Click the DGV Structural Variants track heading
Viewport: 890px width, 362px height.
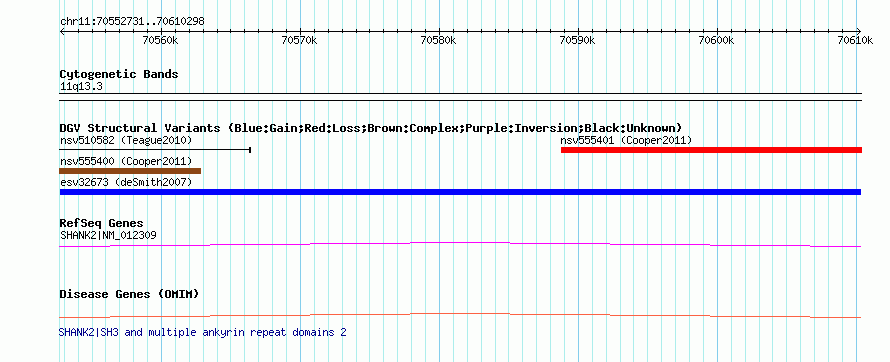click(x=371, y=128)
